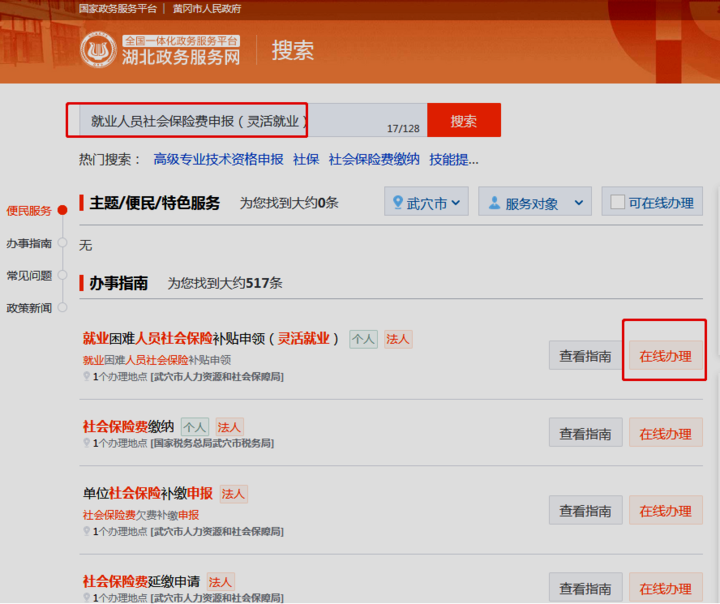Click the timeline dot next to 政策新闻
Screen dimensions: 720x604
62,308
